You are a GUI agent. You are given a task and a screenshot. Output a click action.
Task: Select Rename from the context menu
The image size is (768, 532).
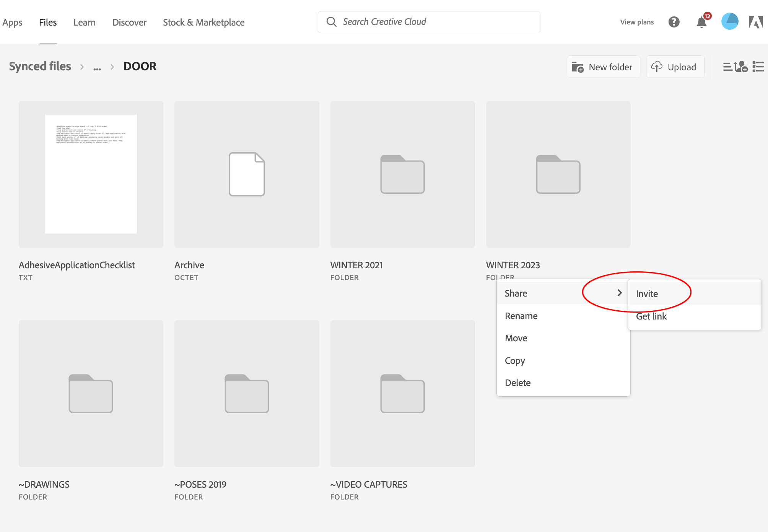[521, 316]
